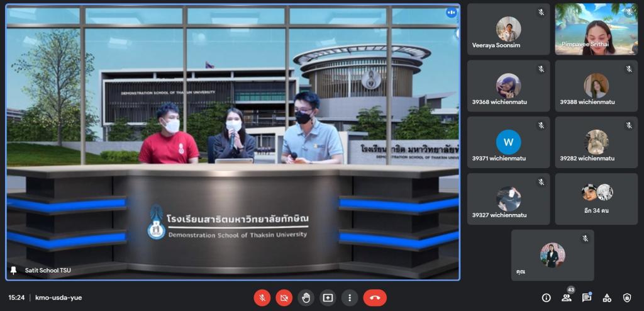Click the Satit School TSU presenter name
This screenshot has height=311, width=644.
(48, 270)
